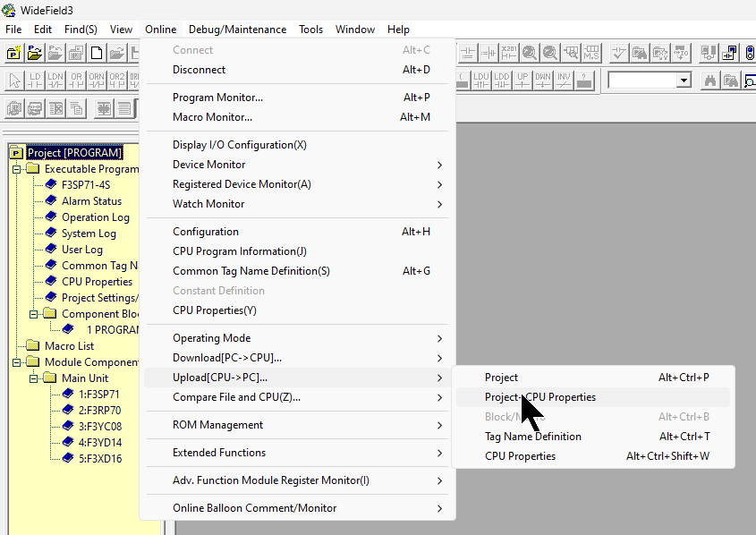Choose Compare File and CPU(Z)...

pyautogui.click(x=298, y=397)
